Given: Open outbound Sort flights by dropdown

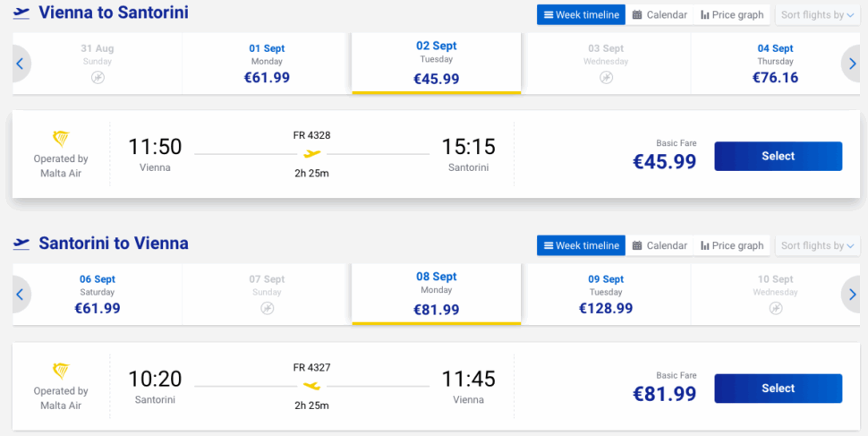Looking at the screenshot, I should coord(818,15).
